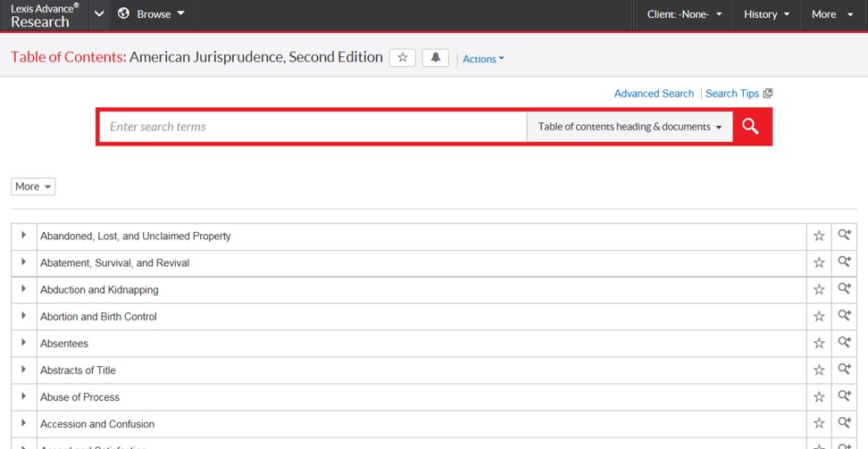
Task: Star the Absentees row
Action: coord(819,344)
